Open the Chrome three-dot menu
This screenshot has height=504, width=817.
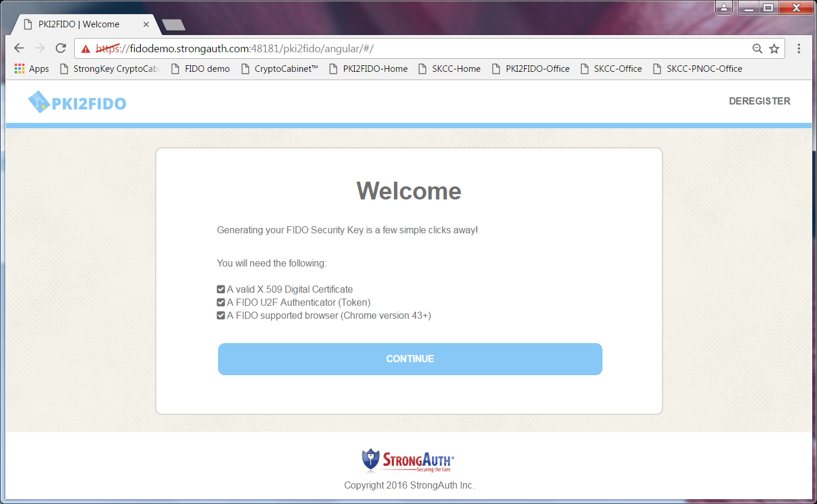point(799,48)
